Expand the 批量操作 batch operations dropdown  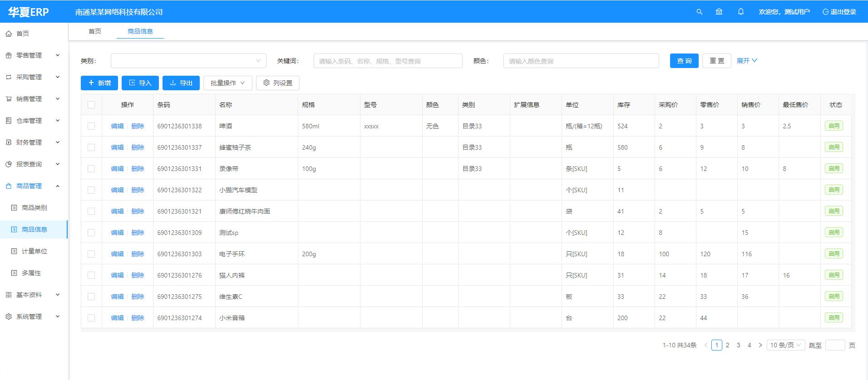227,83
